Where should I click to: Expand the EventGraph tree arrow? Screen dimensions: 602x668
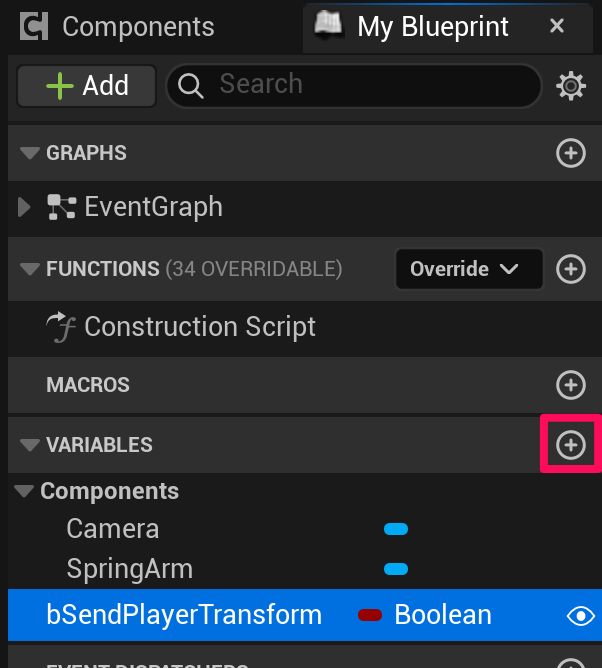point(26,208)
